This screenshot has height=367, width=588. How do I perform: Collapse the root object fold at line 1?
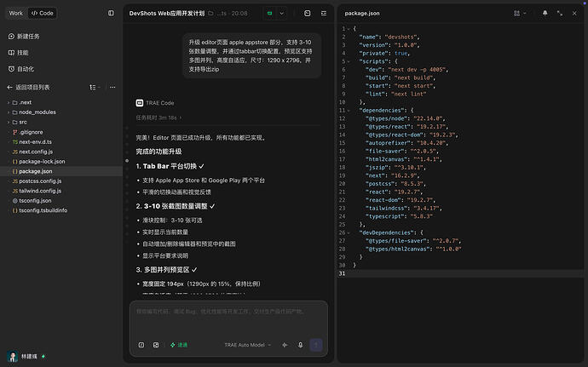[349, 29]
